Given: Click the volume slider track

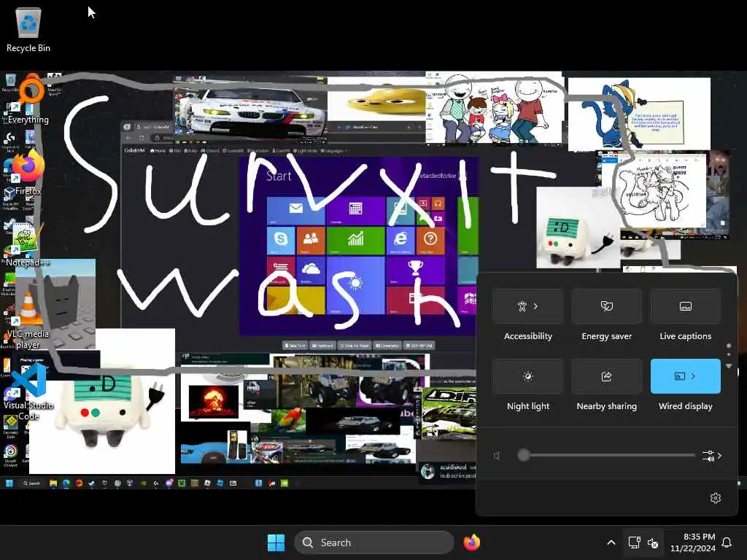Looking at the screenshot, I should click(x=606, y=455).
